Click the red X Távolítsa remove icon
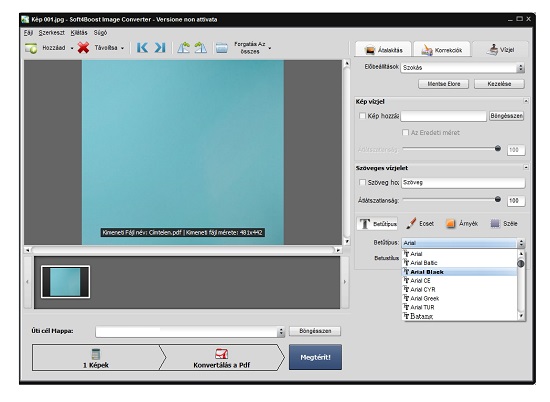This screenshot has height=402, width=550. click(x=83, y=48)
